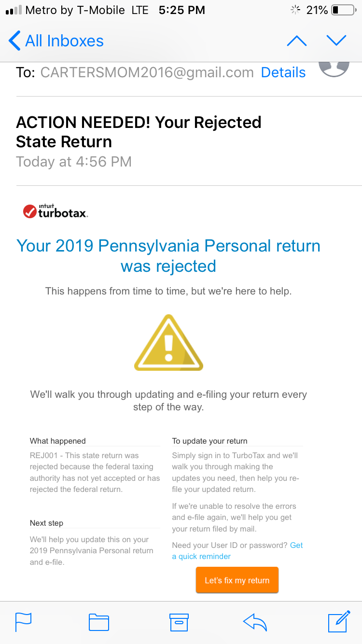Tap the status bar clock showing 5:25 PM
This screenshot has width=362, height=644.
pyautogui.click(x=182, y=10)
